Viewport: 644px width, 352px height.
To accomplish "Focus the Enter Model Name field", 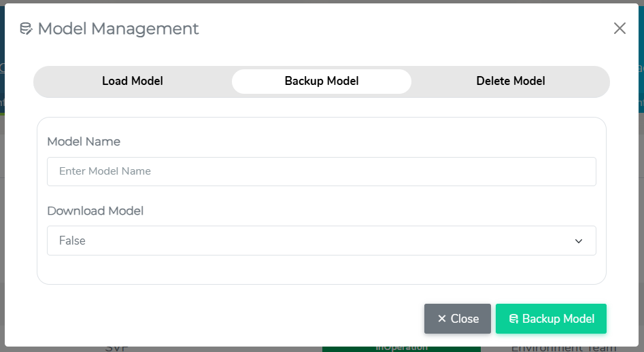I will pyautogui.click(x=322, y=171).
